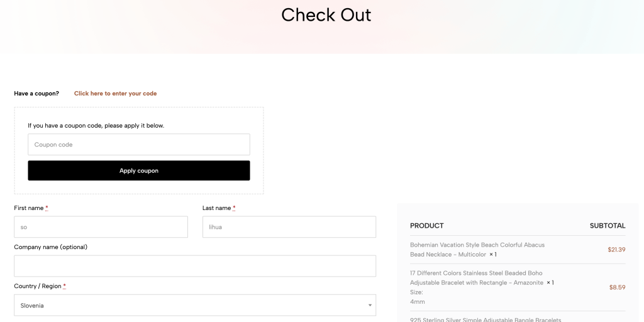644x322 pixels.
Task: Select the Last name text field
Action: pos(289,227)
